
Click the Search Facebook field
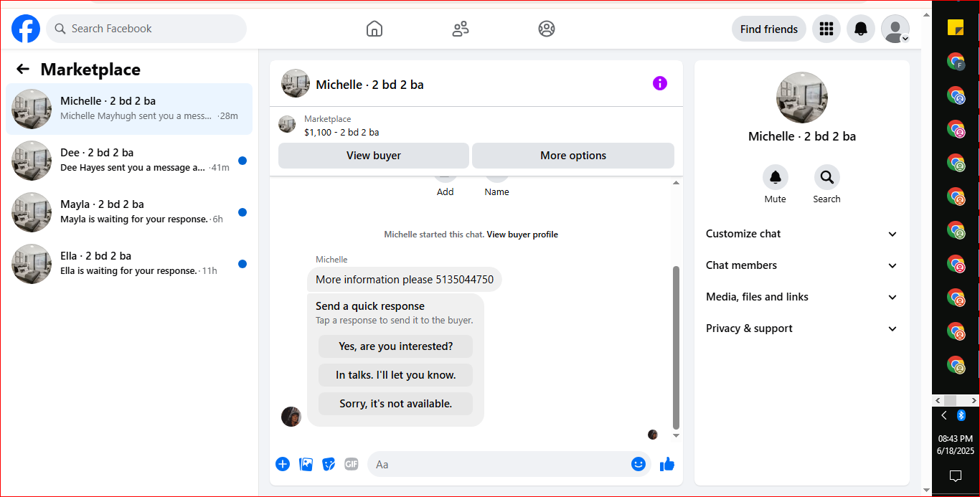point(146,29)
